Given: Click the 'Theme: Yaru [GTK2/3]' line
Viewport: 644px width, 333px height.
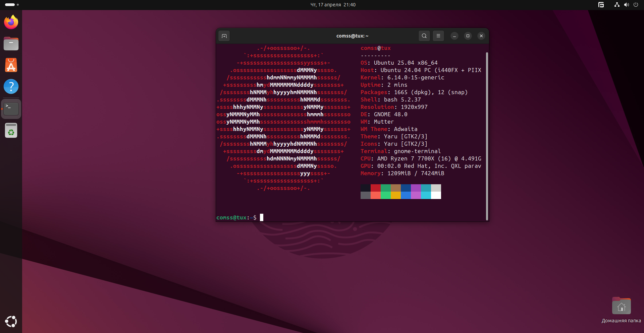Looking at the screenshot, I should click(x=394, y=136).
